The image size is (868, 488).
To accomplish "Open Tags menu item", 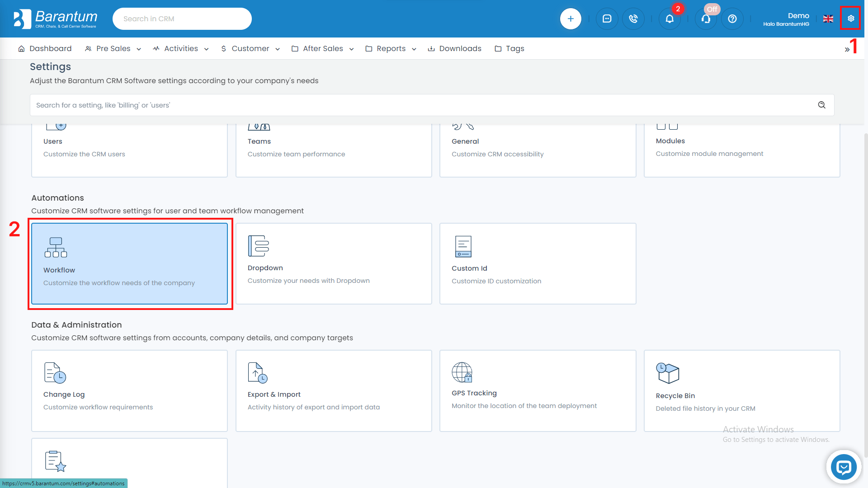I will coord(509,48).
